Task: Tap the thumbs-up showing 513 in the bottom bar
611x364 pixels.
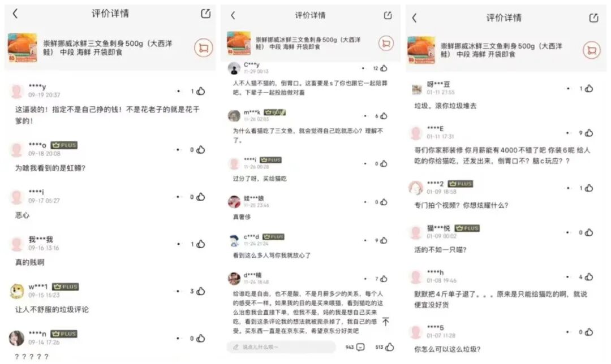Action: tap(389, 347)
